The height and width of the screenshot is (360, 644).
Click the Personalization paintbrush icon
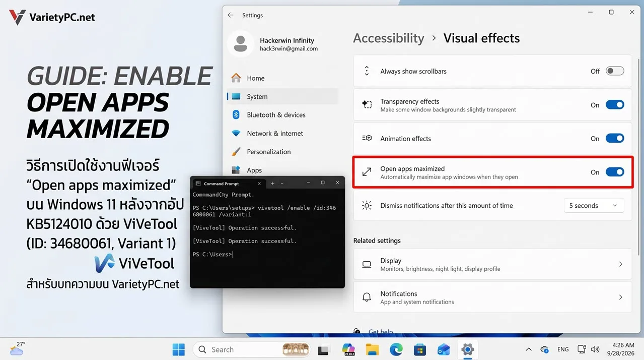236,152
